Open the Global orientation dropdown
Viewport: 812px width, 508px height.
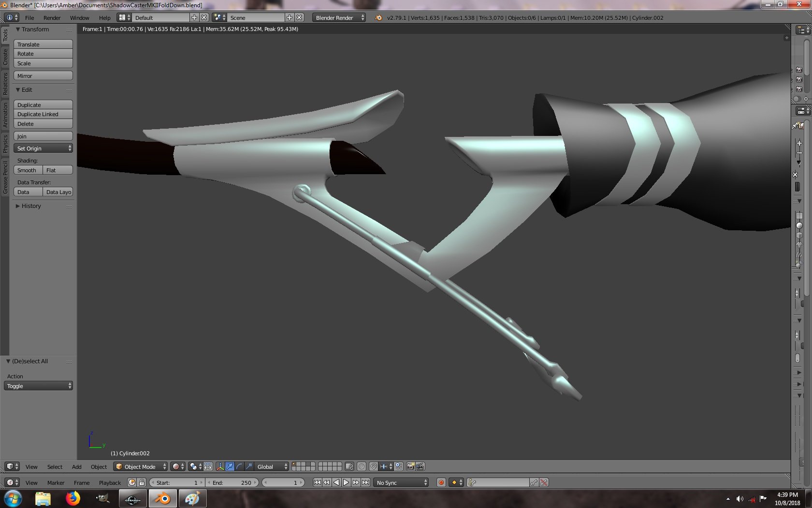(x=272, y=466)
